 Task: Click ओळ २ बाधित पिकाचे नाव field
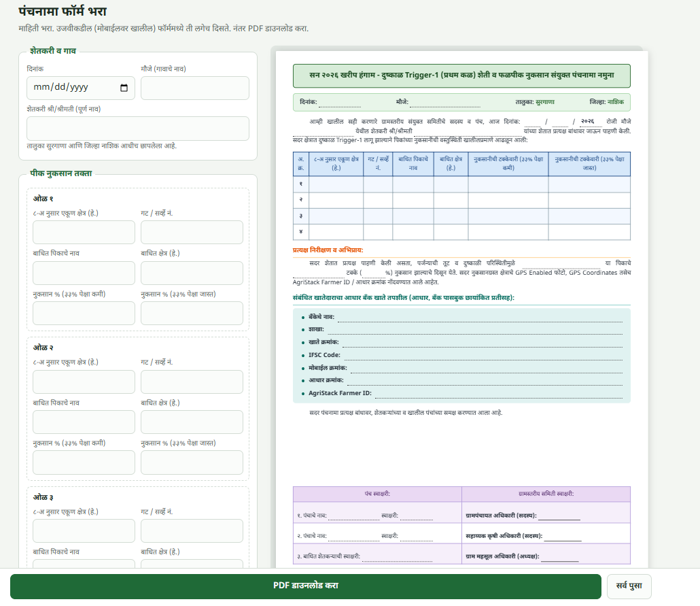[84, 422]
